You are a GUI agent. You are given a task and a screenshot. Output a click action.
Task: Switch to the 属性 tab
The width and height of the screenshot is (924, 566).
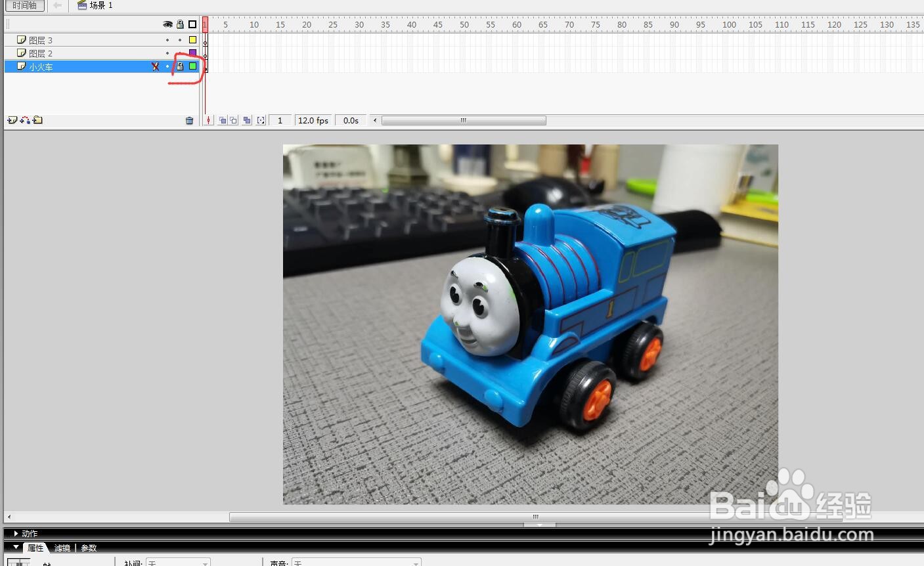[x=35, y=548]
